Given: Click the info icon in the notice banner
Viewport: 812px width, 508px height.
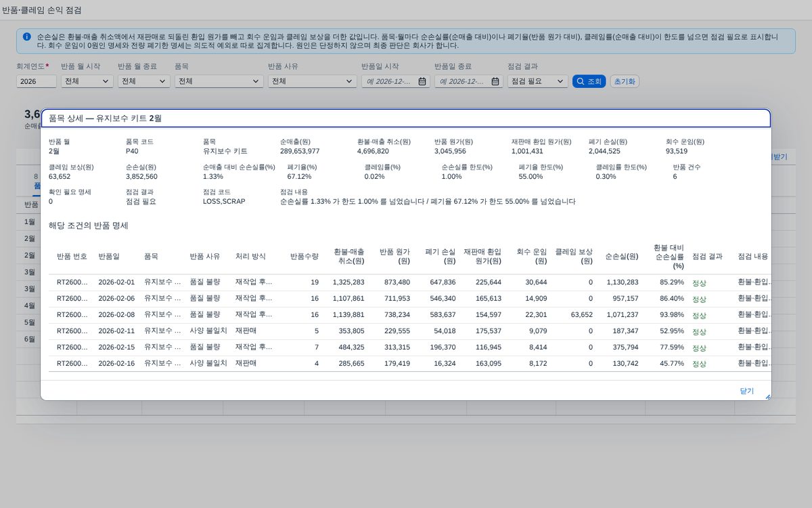Looking at the screenshot, I should (26, 37).
